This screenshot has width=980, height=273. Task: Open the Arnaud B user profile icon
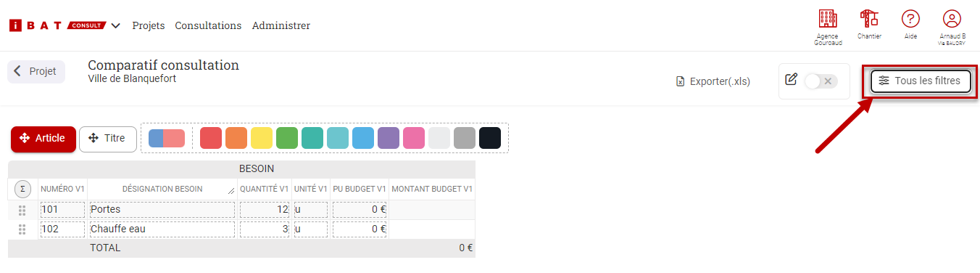pyautogui.click(x=952, y=19)
